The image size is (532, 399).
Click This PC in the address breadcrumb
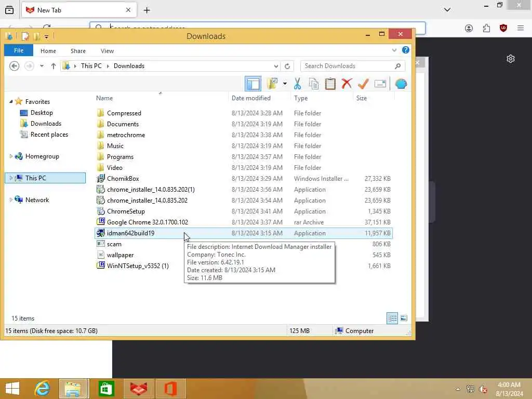pos(91,66)
